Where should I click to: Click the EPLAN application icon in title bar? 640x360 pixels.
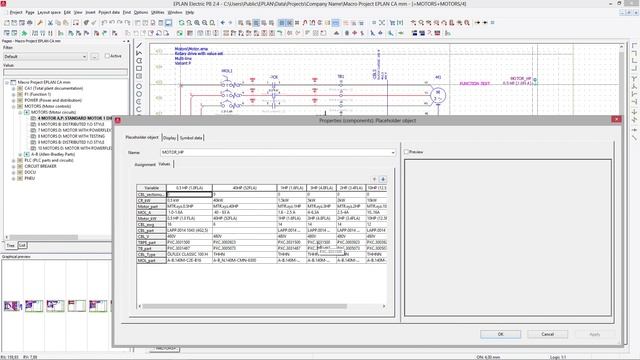point(3,4)
